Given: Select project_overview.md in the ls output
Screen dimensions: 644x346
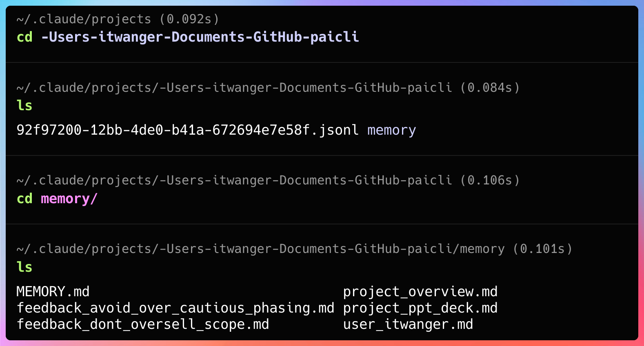Looking at the screenshot, I should pos(420,292).
